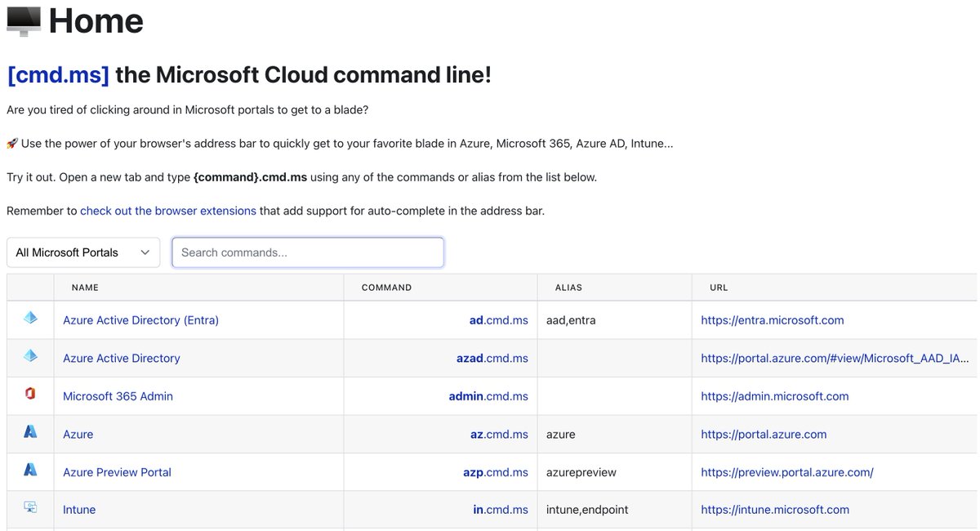The height and width of the screenshot is (531, 980).
Task: Open the Azure name link
Action: [78, 435]
